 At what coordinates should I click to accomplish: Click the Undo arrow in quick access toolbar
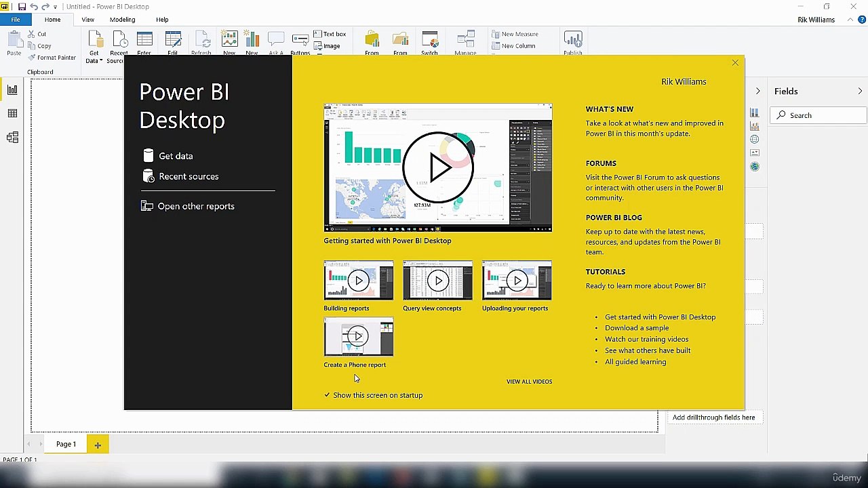click(x=33, y=6)
